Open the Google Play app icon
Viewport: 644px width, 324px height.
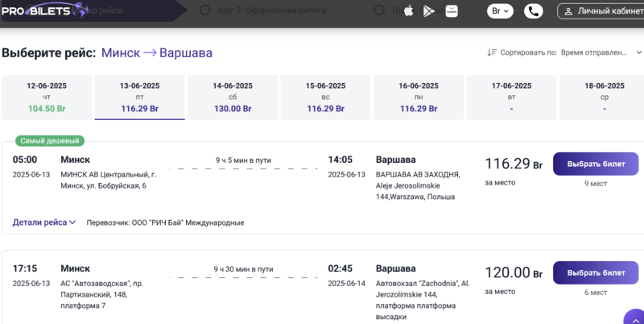click(x=429, y=11)
